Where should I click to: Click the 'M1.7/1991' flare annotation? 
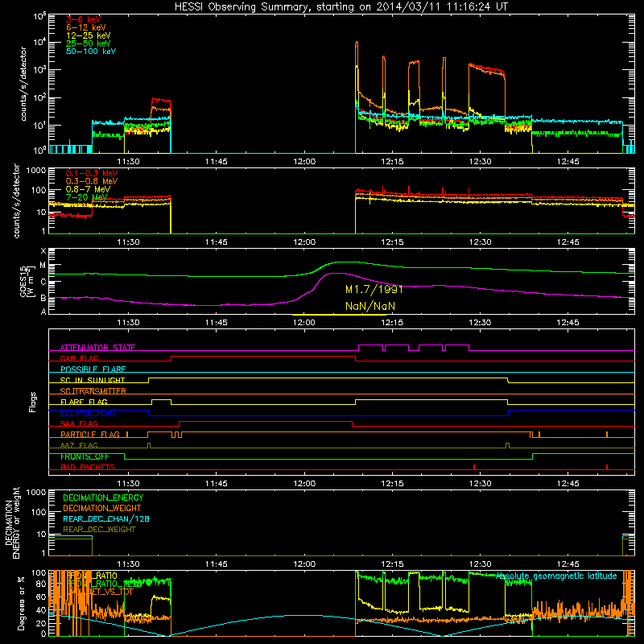374,290
